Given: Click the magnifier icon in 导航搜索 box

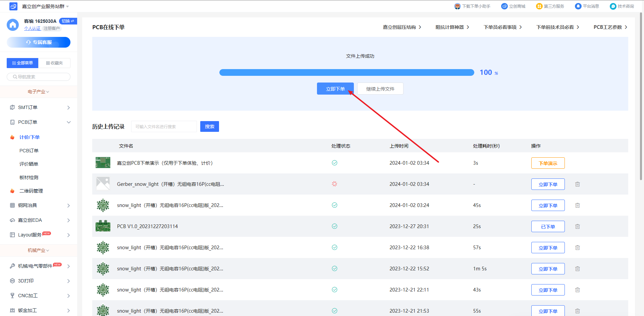Looking at the screenshot, I should (x=15, y=77).
